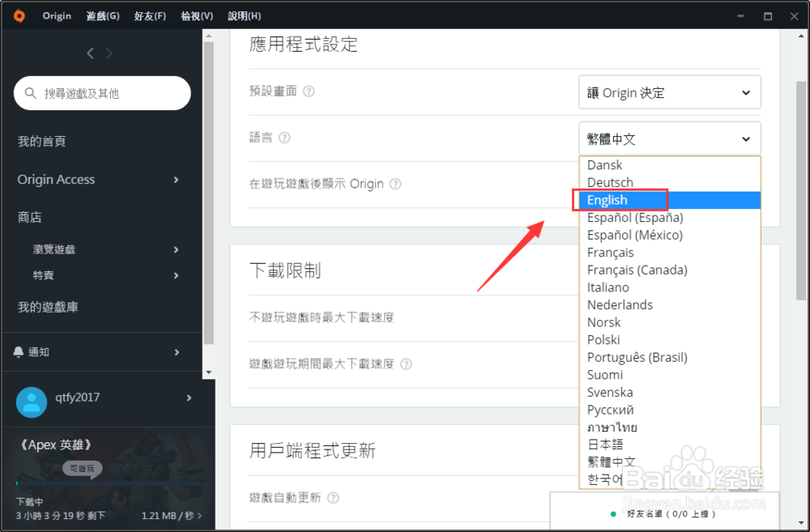
Task: Select Español (España) option
Action: click(670, 218)
